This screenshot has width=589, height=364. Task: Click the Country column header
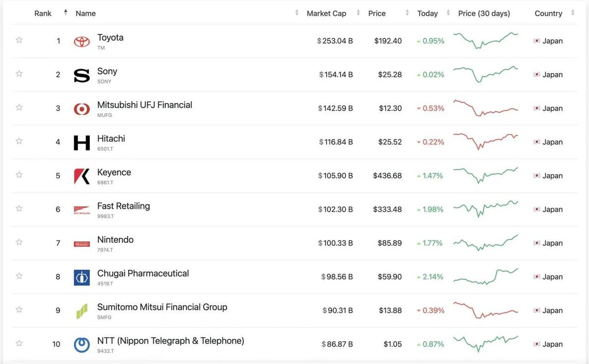548,13
